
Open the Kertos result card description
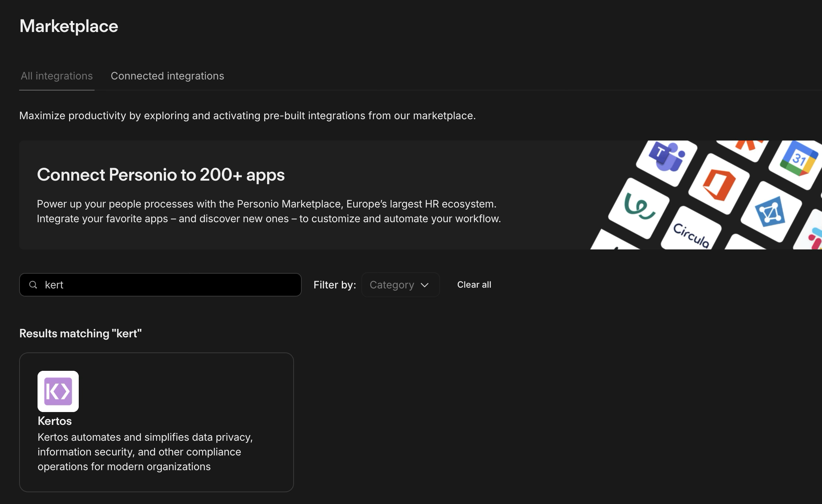point(145,452)
